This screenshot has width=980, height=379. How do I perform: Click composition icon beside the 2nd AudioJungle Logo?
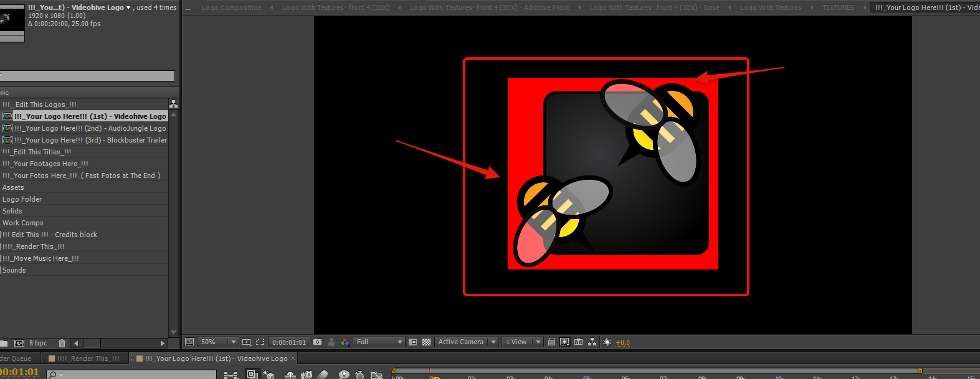coord(7,128)
